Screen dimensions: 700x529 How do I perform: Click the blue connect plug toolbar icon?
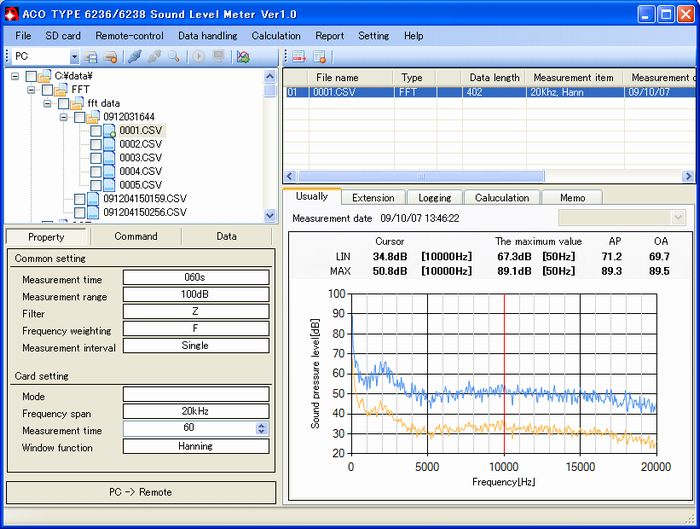(134, 57)
